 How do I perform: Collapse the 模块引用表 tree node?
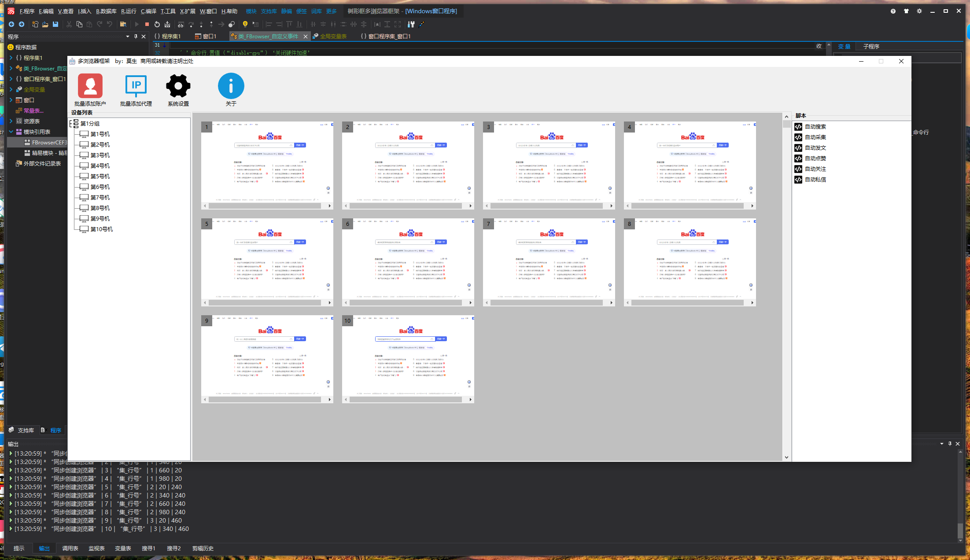pos(11,132)
